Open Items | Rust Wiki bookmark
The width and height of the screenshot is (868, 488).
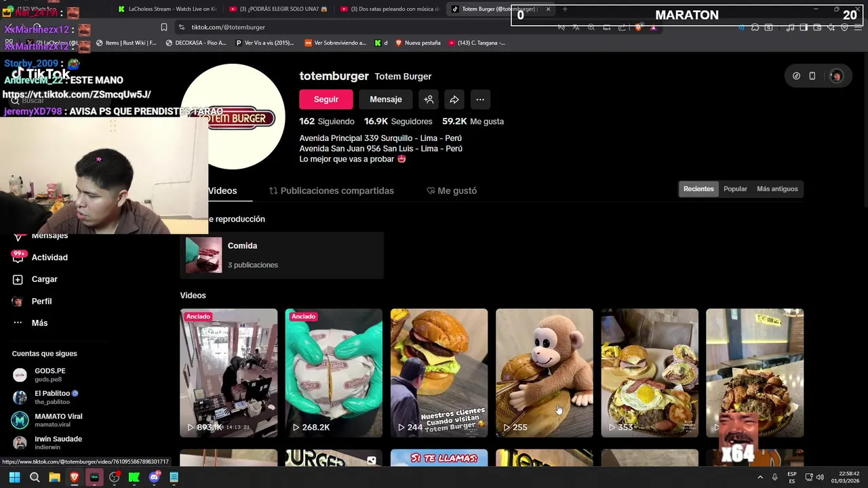pos(126,43)
